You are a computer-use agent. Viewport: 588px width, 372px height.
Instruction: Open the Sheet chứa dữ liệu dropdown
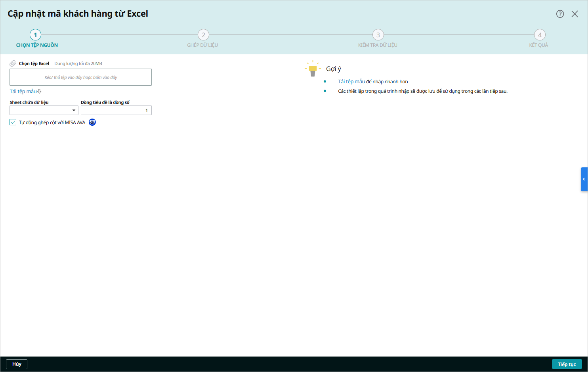44,110
